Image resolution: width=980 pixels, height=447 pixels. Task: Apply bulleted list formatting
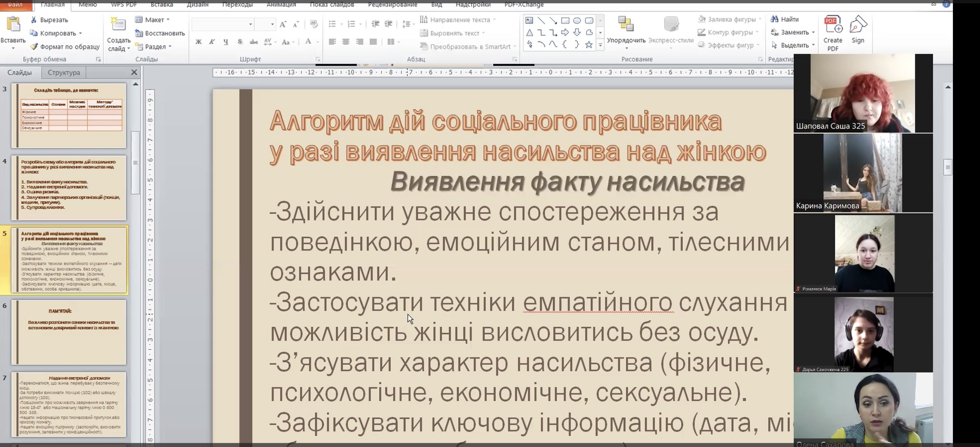click(332, 24)
